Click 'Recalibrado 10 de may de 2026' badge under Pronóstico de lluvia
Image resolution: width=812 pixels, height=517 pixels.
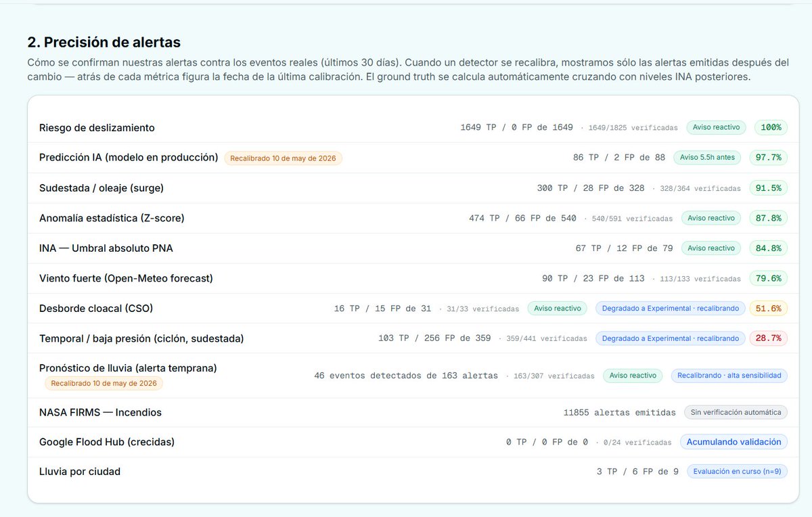tap(104, 383)
